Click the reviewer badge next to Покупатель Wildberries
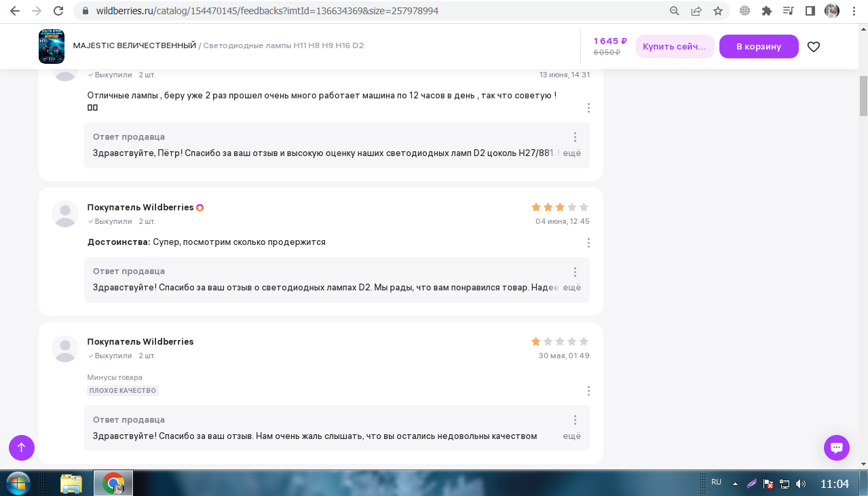This screenshot has height=496, width=868. pos(200,208)
